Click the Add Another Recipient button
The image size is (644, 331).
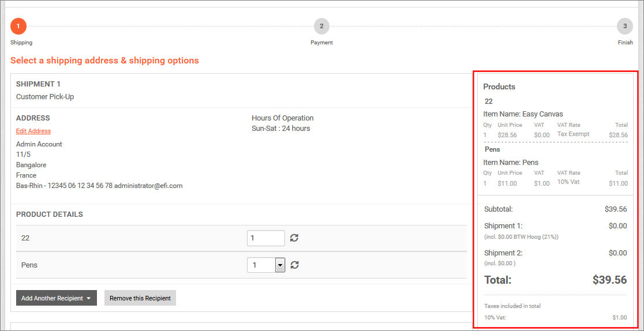52,298
